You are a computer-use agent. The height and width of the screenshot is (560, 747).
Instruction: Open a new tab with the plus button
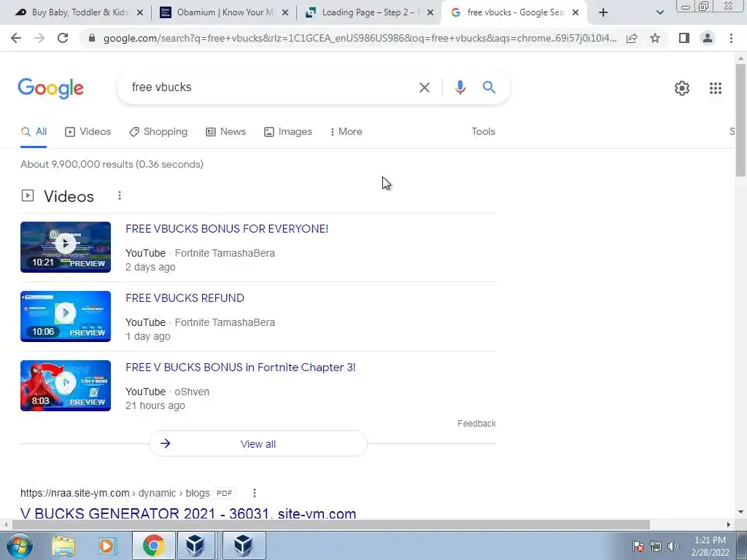(603, 12)
